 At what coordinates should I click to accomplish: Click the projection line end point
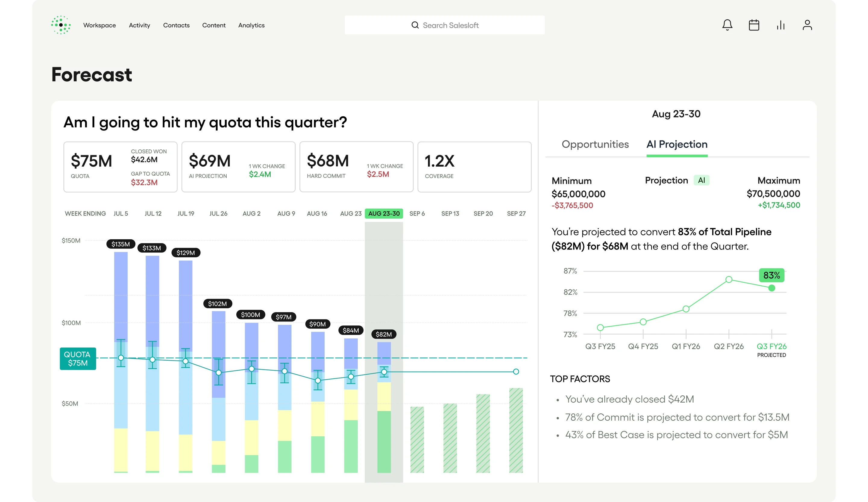(516, 372)
